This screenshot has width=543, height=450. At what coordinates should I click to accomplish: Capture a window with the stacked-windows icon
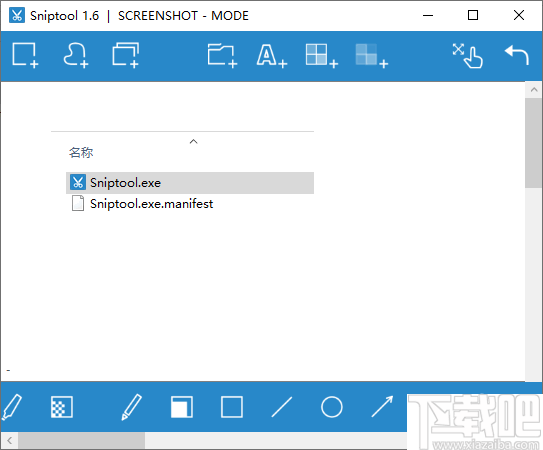click(x=125, y=55)
